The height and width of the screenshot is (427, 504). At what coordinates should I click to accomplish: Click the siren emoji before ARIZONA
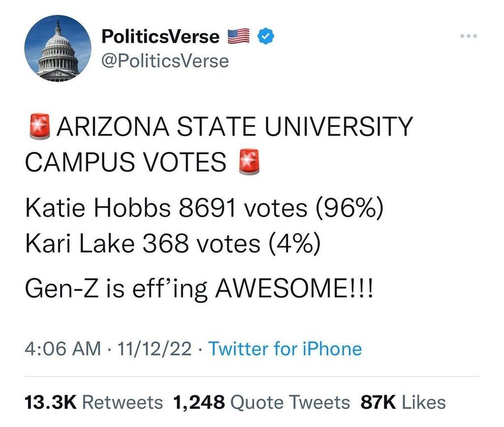coord(39,126)
